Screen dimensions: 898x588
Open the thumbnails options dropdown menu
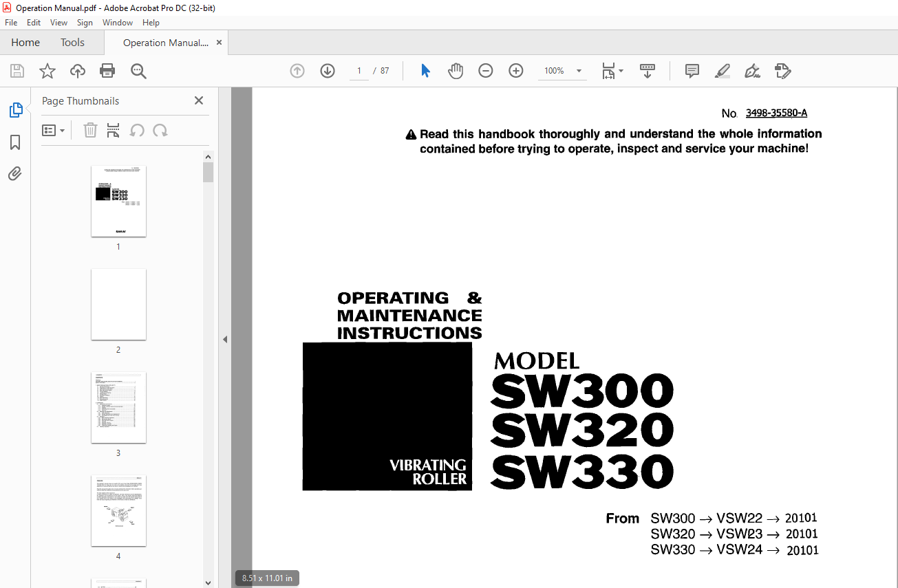(x=54, y=130)
